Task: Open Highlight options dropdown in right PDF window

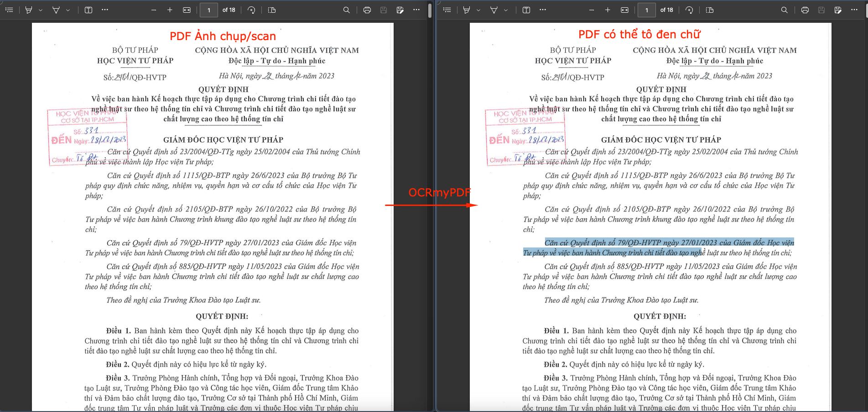Action: 478,10
